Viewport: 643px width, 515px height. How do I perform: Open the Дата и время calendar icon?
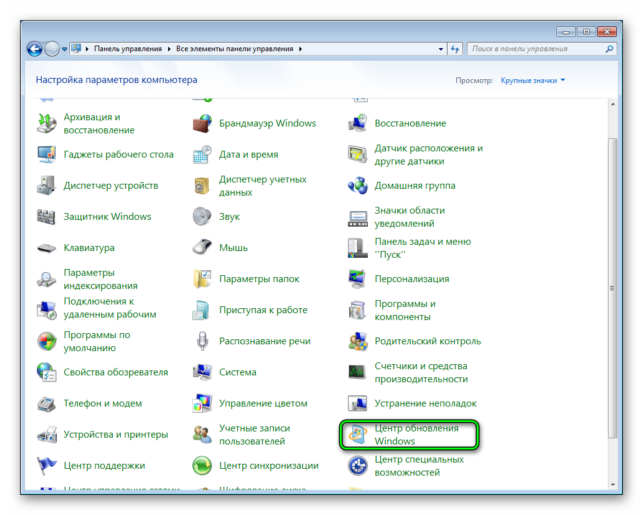click(x=202, y=155)
